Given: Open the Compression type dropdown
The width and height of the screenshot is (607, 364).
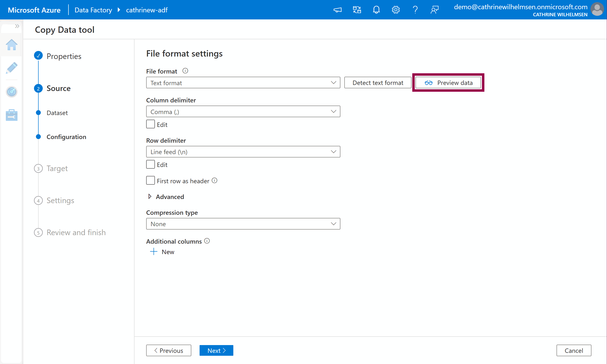Looking at the screenshot, I should pos(243,224).
